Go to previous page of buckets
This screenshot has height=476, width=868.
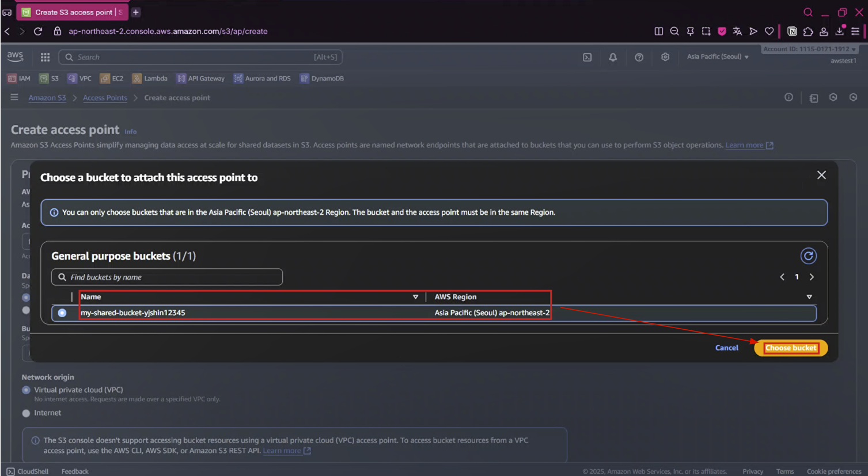tap(782, 277)
